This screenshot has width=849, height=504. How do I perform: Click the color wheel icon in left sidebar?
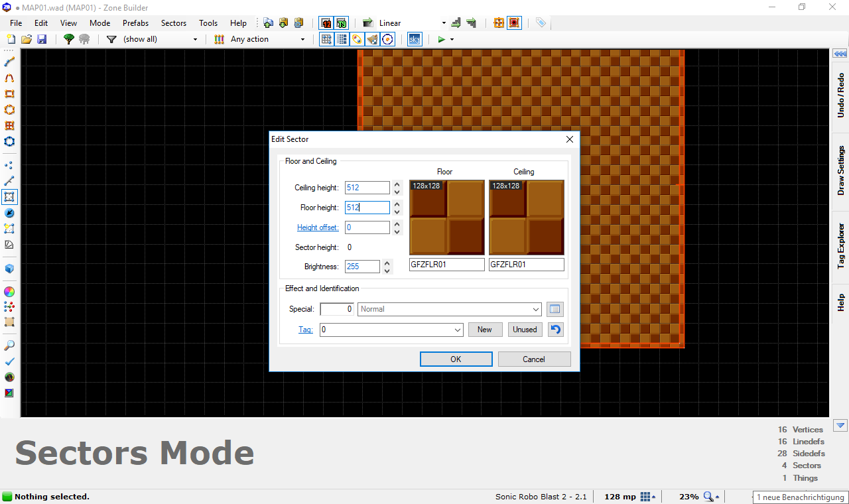[9, 292]
